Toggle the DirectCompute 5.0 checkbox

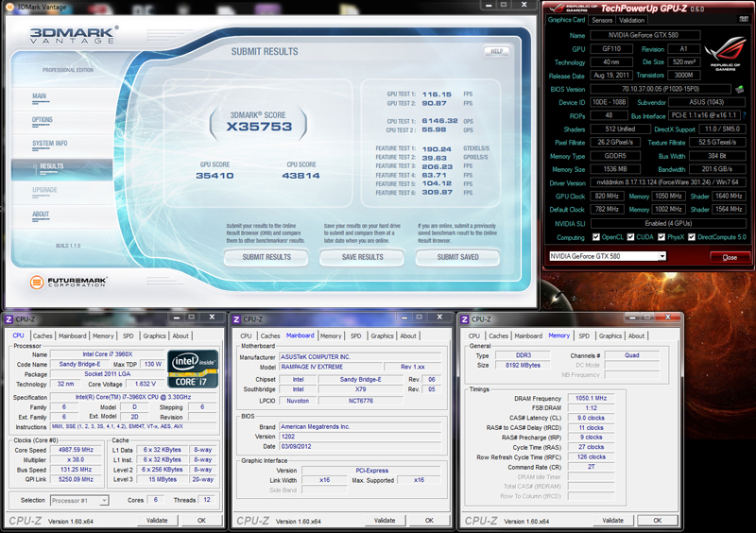click(x=692, y=237)
